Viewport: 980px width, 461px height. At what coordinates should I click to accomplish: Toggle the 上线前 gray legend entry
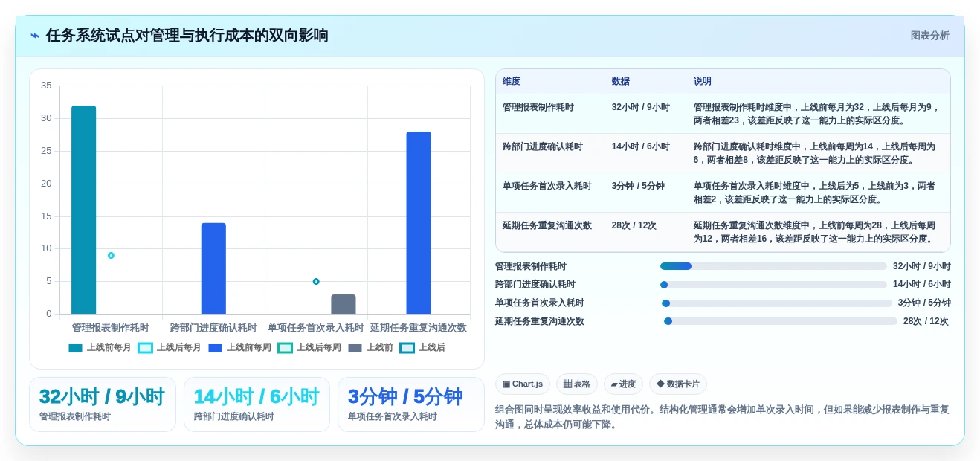tap(370, 348)
